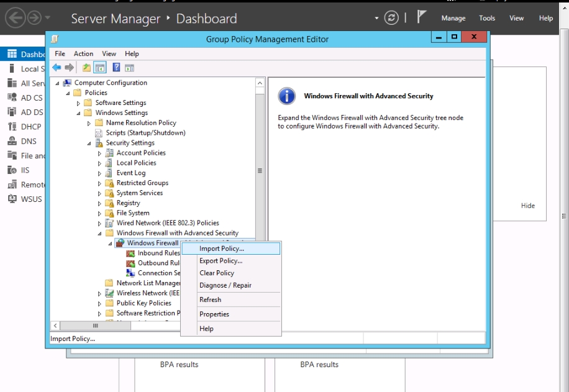Image resolution: width=569 pixels, height=392 pixels.
Task: Open the File menu in the editor
Action: click(x=60, y=53)
